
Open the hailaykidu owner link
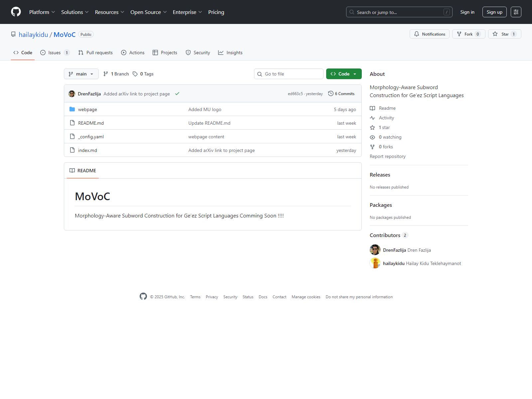pyautogui.click(x=33, y=35)
